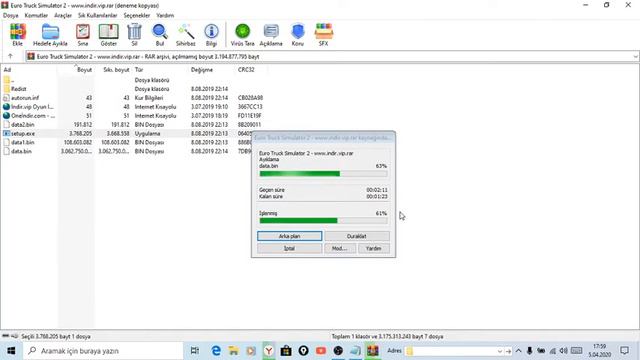Screen dimensions: 640x360
Task: Expand the taskbar Adres dropdown arrow
Action: pyautogui.click(x=500, y=351)
